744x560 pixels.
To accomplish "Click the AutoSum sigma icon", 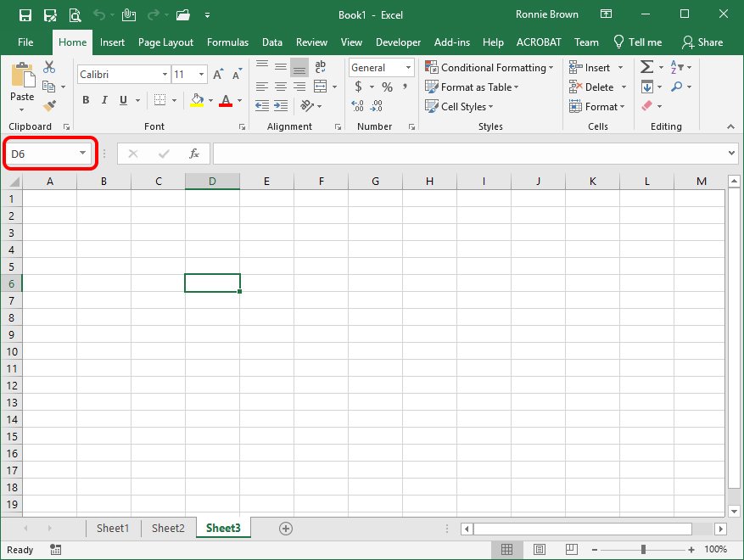I will tap(646, 67).
